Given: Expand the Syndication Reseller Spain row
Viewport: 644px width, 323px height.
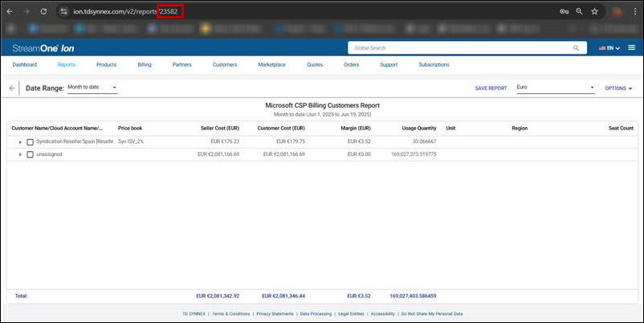Looking at the screenshot, I should pyautogui.click(x=20, y=141).
